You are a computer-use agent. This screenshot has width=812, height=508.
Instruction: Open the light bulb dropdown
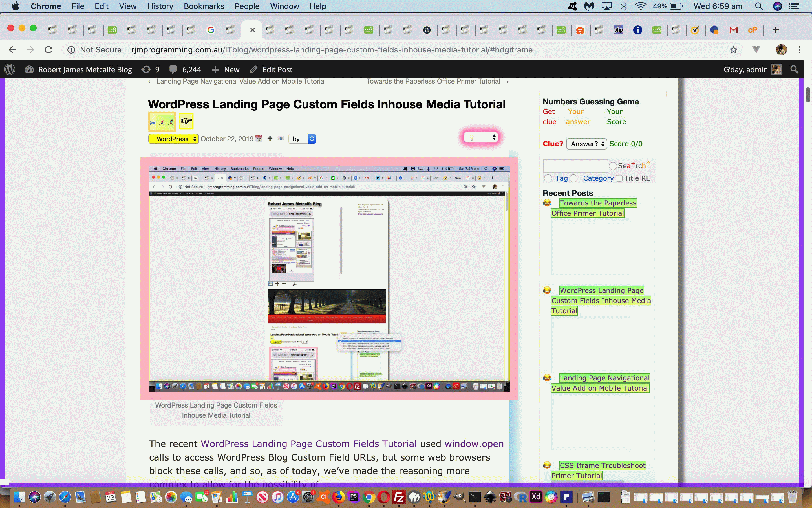pyautogui.click(x=481, y=137)
